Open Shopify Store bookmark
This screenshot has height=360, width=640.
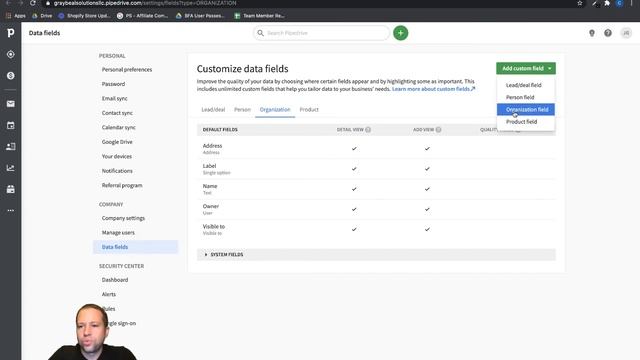pyautogui.click(x=84, y=16)
